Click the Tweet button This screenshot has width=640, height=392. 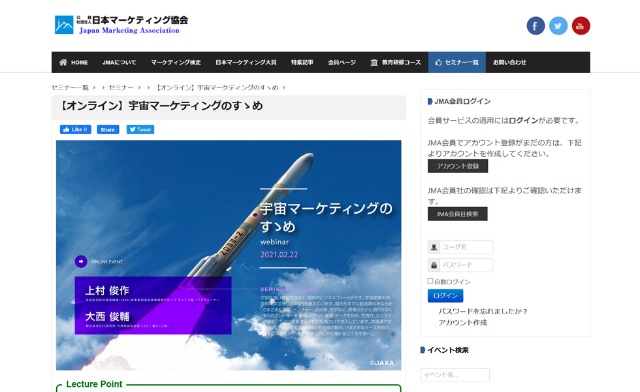(x=140, y=129)
